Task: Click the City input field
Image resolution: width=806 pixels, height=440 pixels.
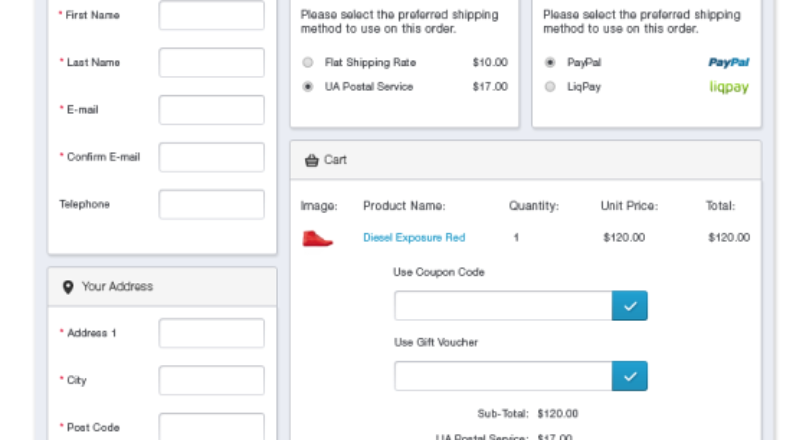Action: (x=211, y=380)
